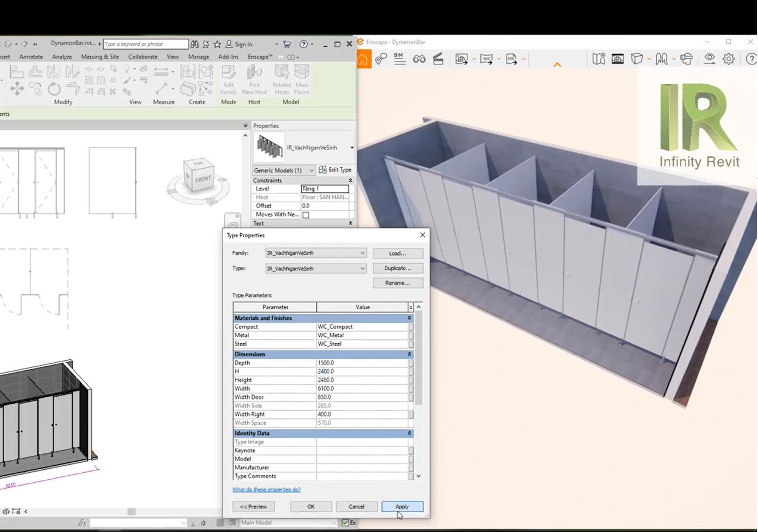Image resolution: width=758 pixels, height=532 pixels.
Task: Click the binoculars view management icon
Action: [419, 59]
